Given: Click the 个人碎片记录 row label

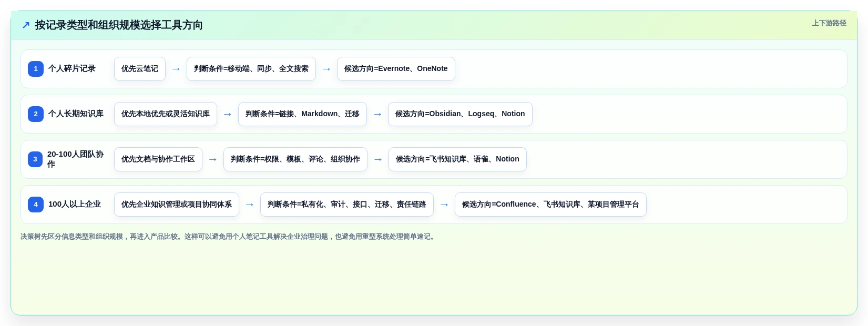Looking at the screenshot, I should tap(72, 69).
